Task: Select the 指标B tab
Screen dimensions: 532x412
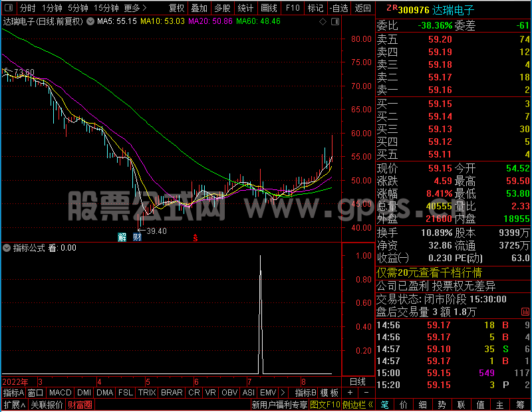Action: tap(306, 393)
